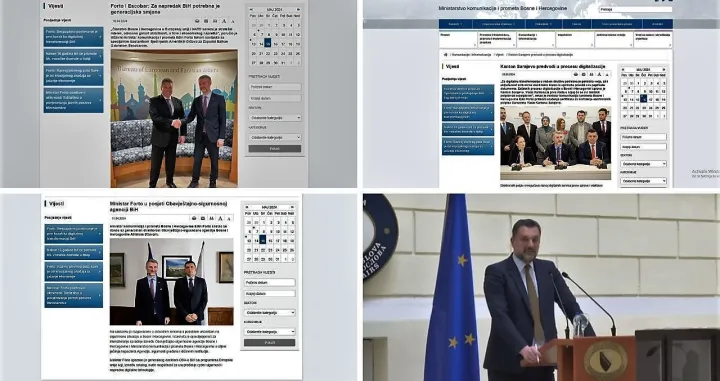Viewport: 720px width, 381px height.
Task: Select highlighted day in Kanton Sarajevo calendar
Action: (644, 98)
